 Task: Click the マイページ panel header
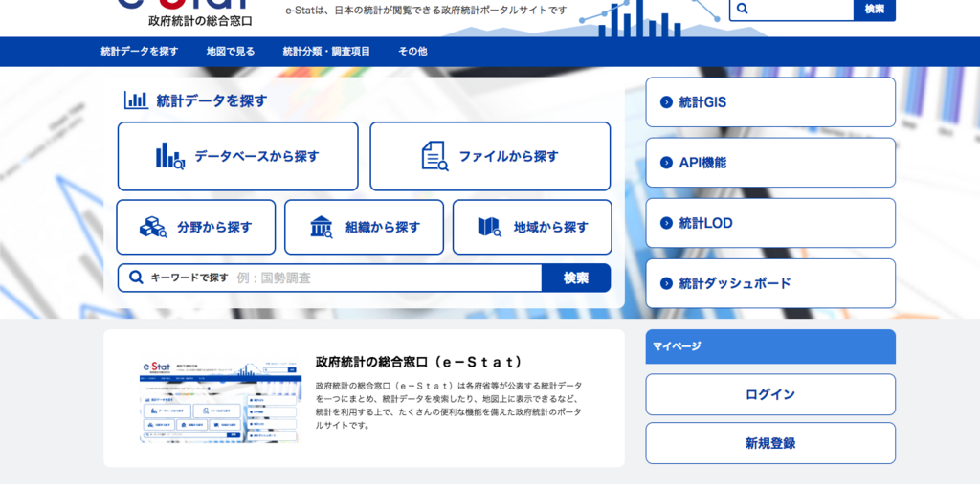tap(770, 346)
